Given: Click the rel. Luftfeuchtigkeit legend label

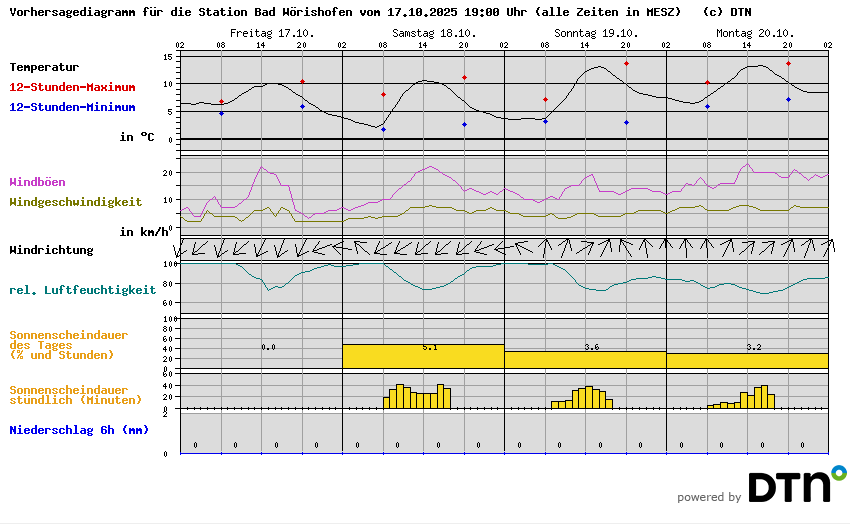Looking at the screenshot, I should pos(82,290).
